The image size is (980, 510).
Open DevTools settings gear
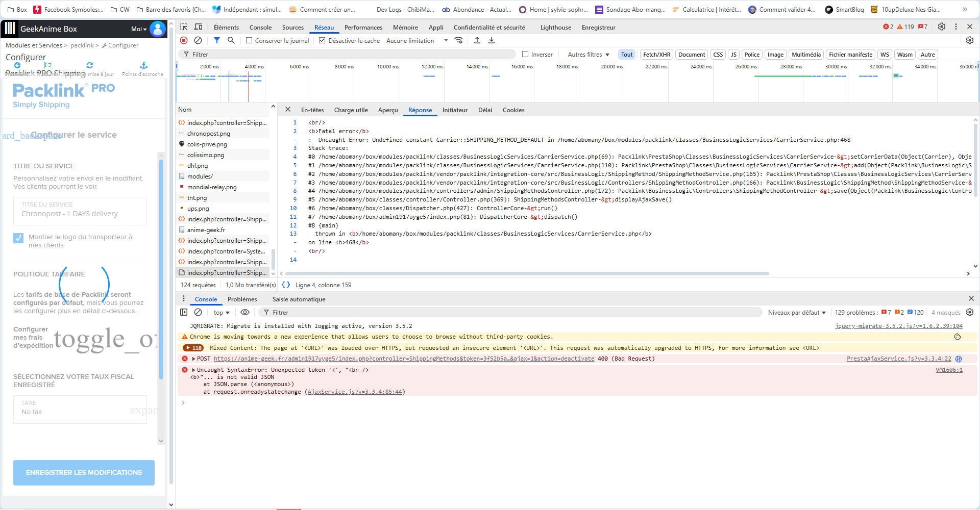click(x=942, y=27)
